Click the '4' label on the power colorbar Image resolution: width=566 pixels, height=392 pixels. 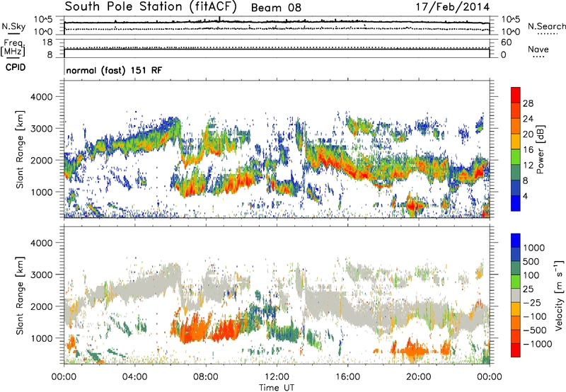tap(525, 197)
